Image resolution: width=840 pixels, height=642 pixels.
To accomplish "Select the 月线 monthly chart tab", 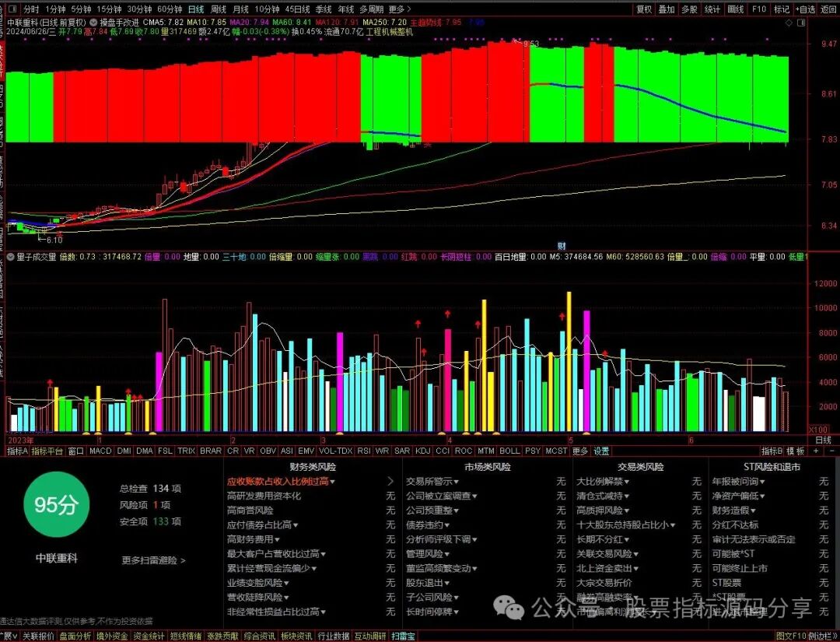I will [x=240, y=9].
